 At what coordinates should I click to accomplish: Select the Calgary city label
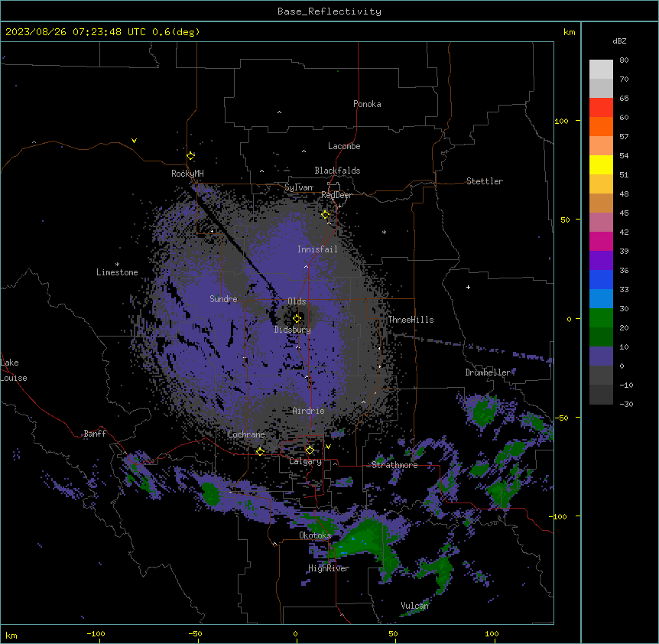tap(305, 461)
